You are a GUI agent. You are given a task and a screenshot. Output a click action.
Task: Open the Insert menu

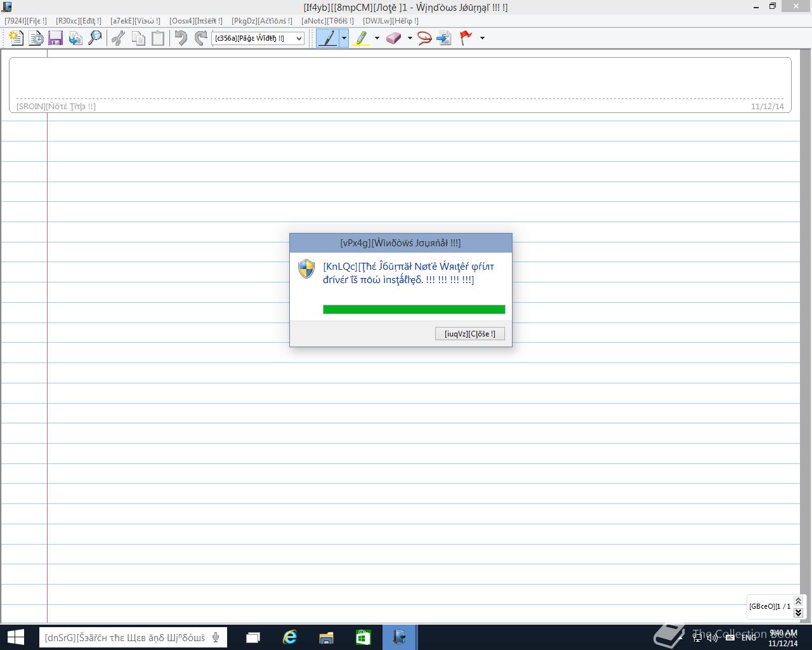(196, 21)
